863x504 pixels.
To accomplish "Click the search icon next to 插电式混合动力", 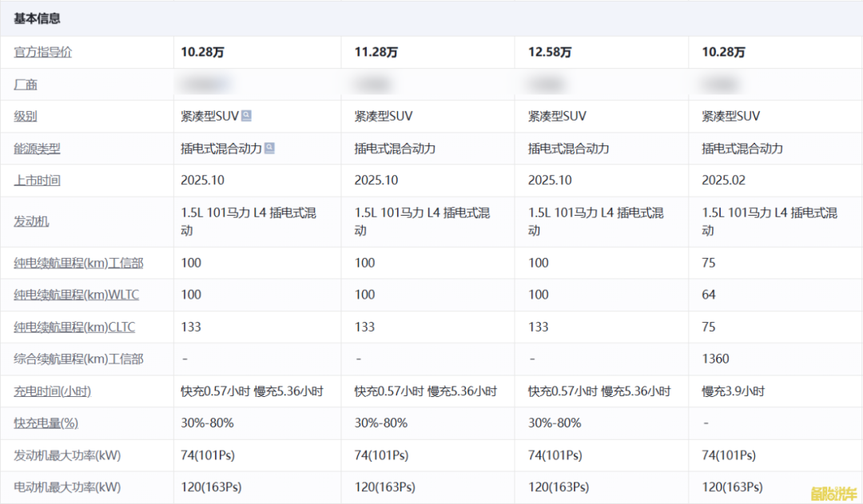I will [x=270, y=148].
